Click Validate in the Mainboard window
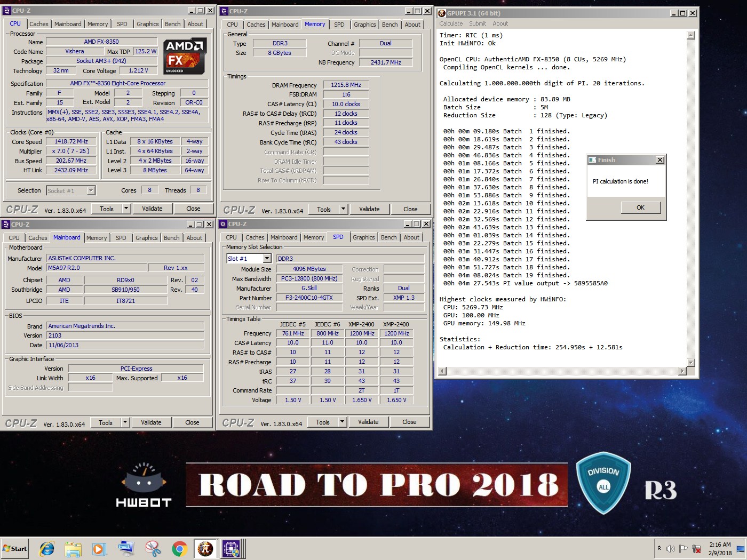This screenshot has width=747, height=560. pyautogui.click(x=151, y=422)
